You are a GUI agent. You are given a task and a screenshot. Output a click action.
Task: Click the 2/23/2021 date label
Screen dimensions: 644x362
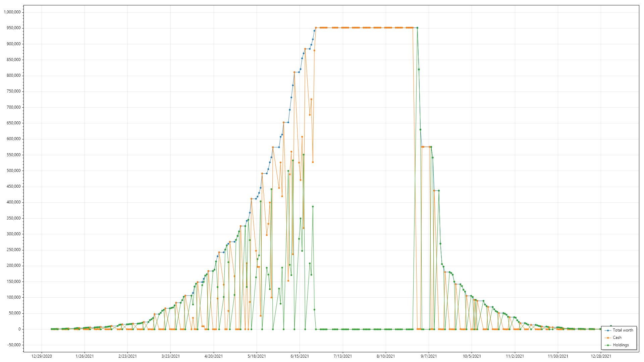127,356
